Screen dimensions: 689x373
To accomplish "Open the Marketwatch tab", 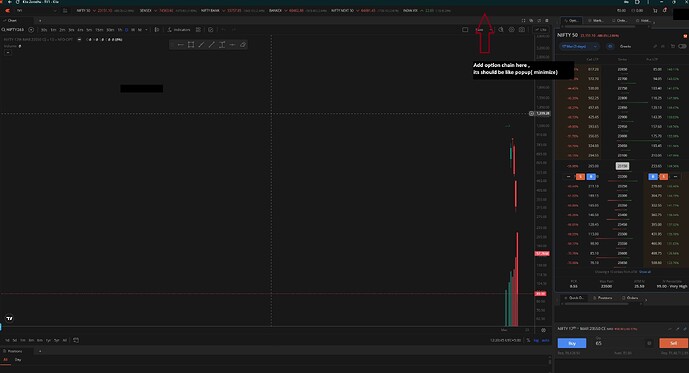I will [x=595, y=21].
